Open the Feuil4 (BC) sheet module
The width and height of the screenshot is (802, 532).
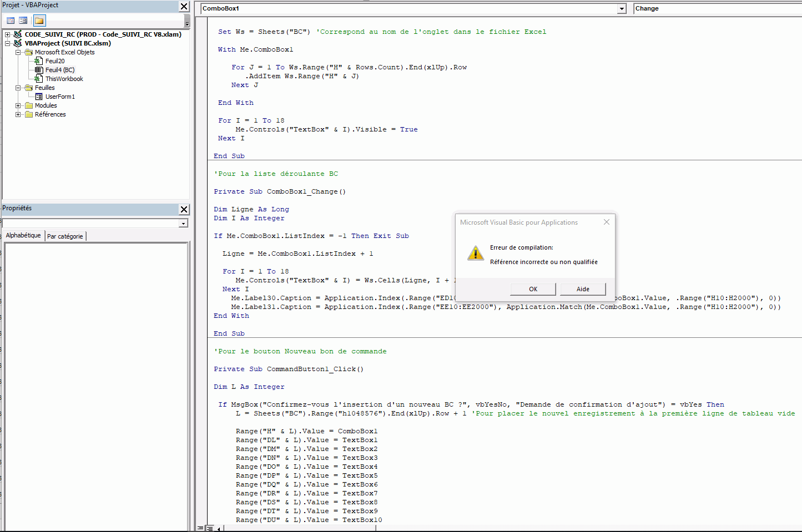click(59, 70)
